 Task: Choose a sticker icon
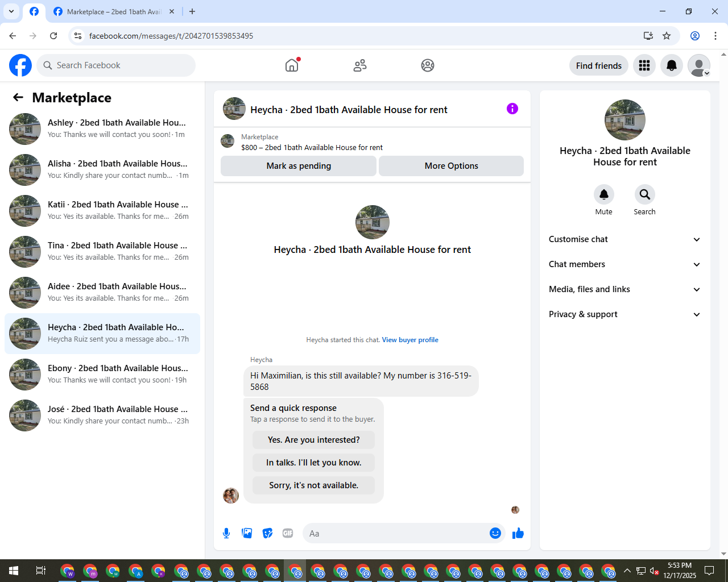267,533
